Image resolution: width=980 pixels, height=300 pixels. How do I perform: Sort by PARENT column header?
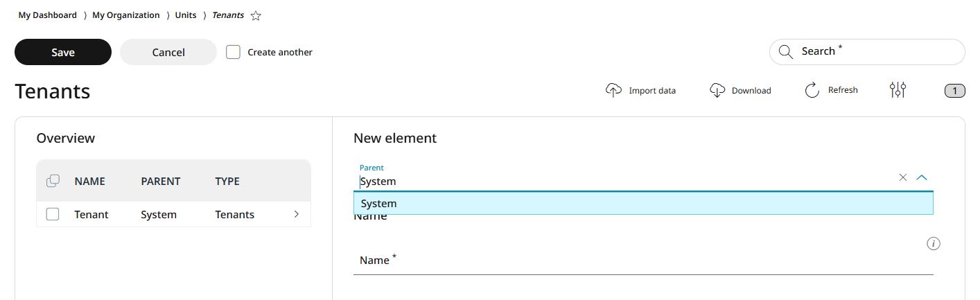pyautogui.click(x=161, y=181)
